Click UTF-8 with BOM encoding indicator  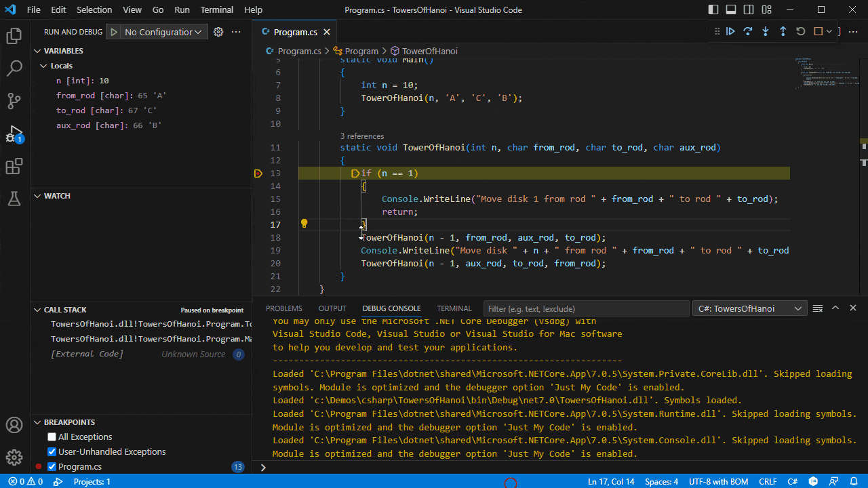(x=718, y=481)
